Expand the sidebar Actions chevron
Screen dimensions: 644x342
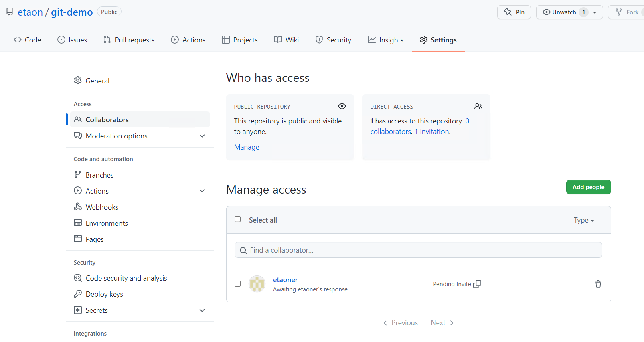pyautogui.click(x=202, y=191)
